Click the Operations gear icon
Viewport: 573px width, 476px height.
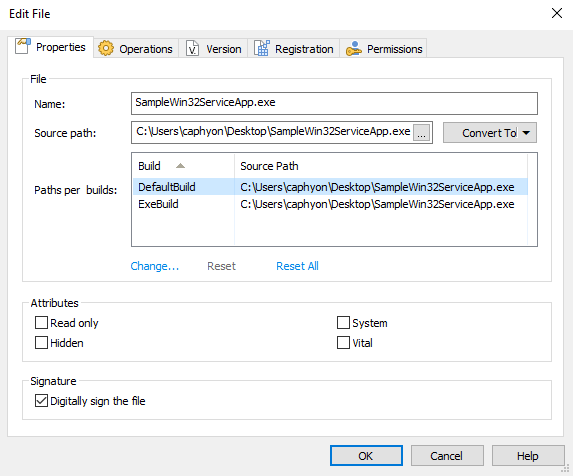106,48
